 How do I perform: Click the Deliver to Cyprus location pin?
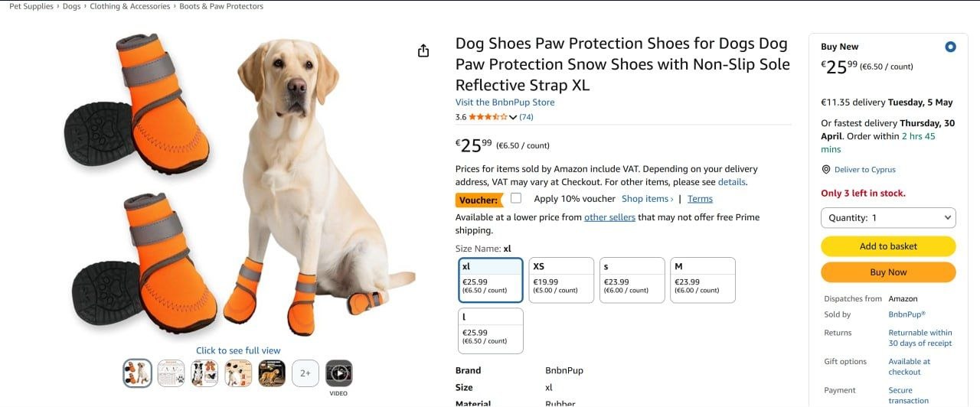(826, 170)
